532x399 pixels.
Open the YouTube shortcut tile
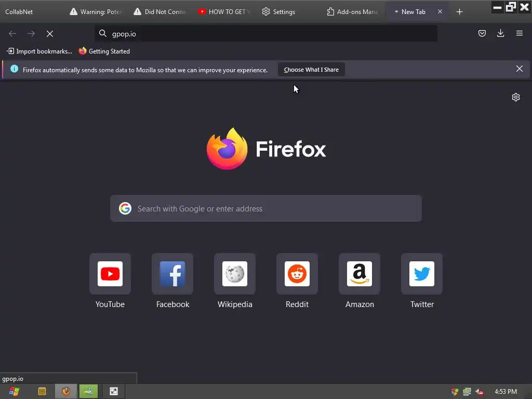click(110, 274)
